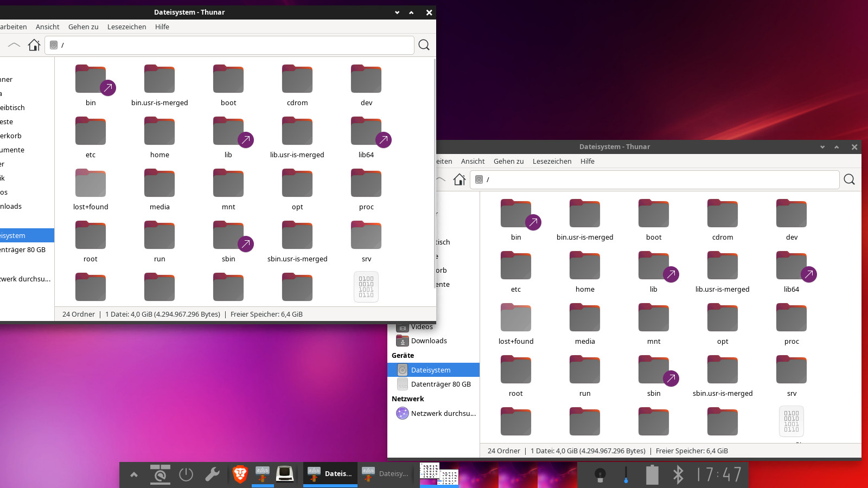Viewport: 868px width, 488px height.
Task: Open the Lesezeichen menu in the inactive Thunar window
Action: coord(552,162)
